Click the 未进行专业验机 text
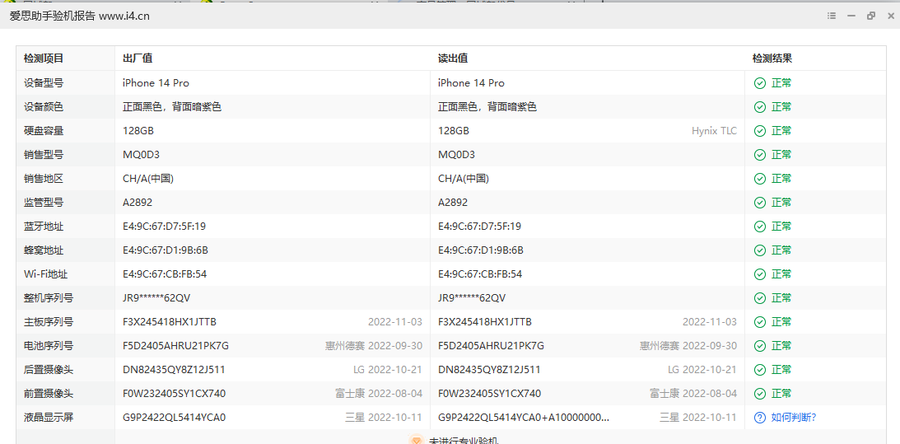This screenshot has height=444, width=900. (x=463, y=441)
